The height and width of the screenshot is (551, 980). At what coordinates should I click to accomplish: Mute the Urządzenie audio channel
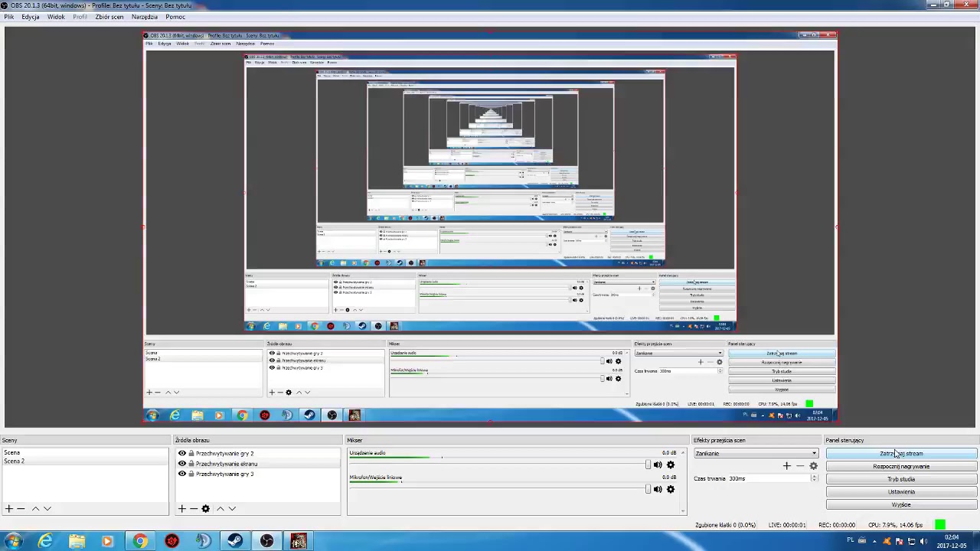click(658, 465)
